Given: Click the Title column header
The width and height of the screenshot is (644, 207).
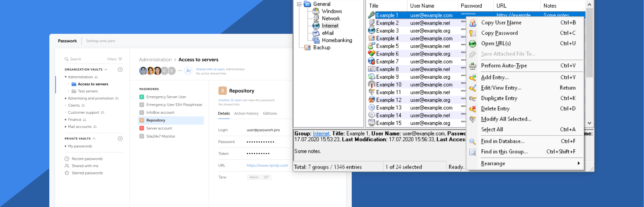Looking at the screenshot, I should tap(387, 5).
